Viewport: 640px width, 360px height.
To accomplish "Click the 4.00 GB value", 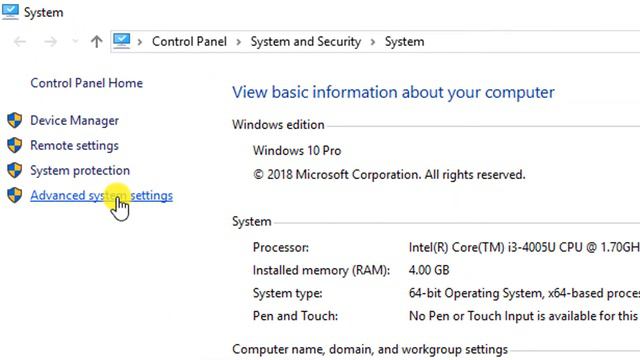I will pos(429,270).
